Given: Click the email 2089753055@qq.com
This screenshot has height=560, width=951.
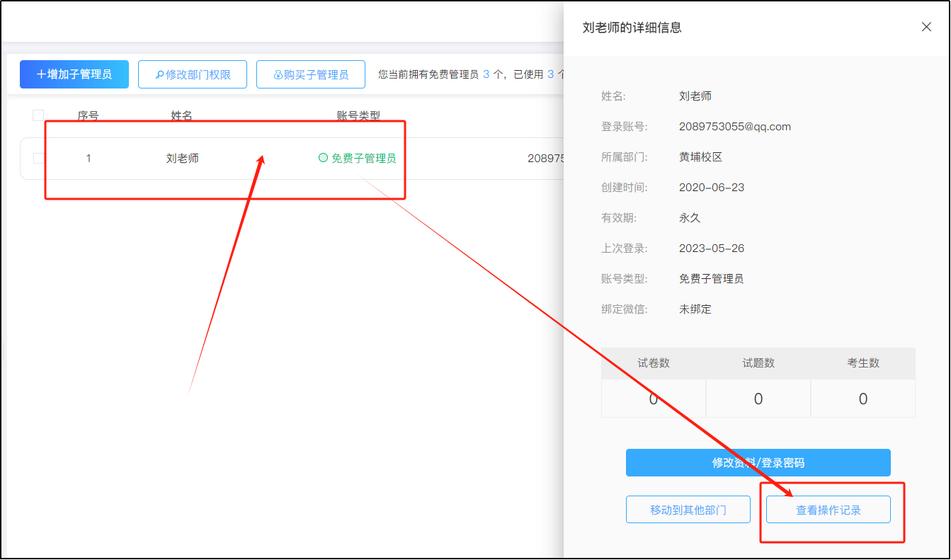Looking at the screenshot, I should pyautogui.click(x=736, y=126).
